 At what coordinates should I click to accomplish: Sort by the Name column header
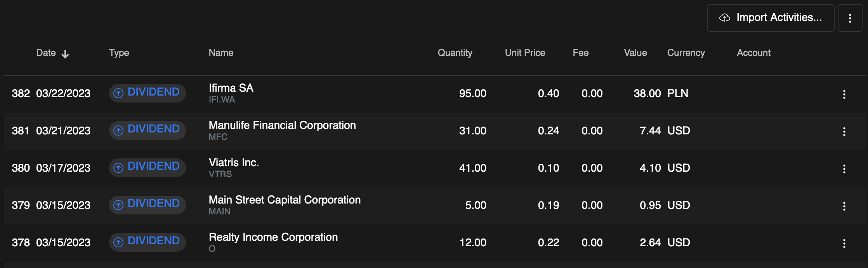coord(221,53)
